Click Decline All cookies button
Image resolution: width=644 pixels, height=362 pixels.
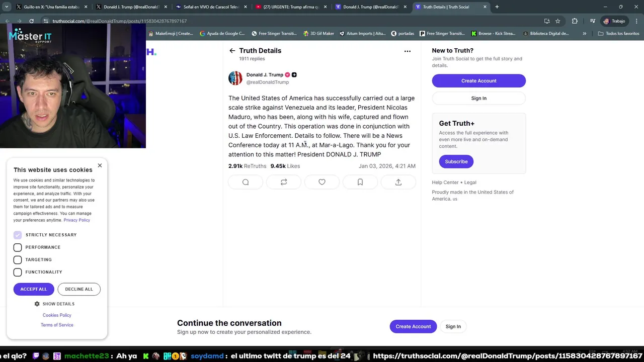79,289
